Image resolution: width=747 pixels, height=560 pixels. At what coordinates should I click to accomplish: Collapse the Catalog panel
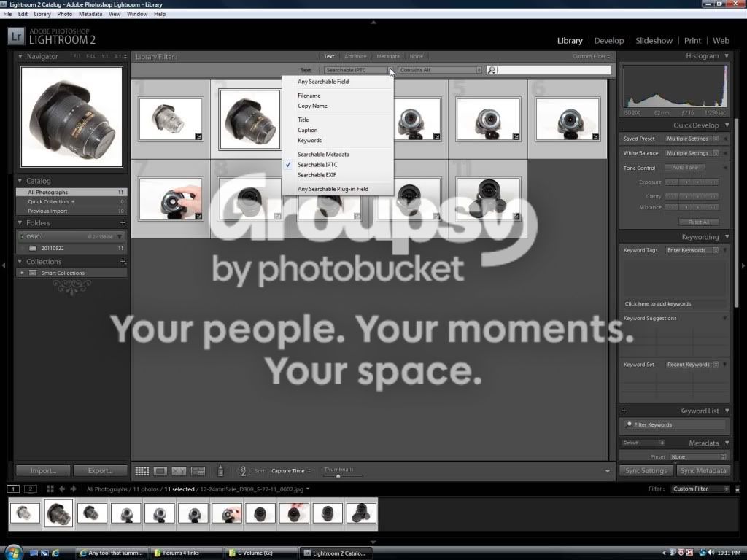point(20,181)
